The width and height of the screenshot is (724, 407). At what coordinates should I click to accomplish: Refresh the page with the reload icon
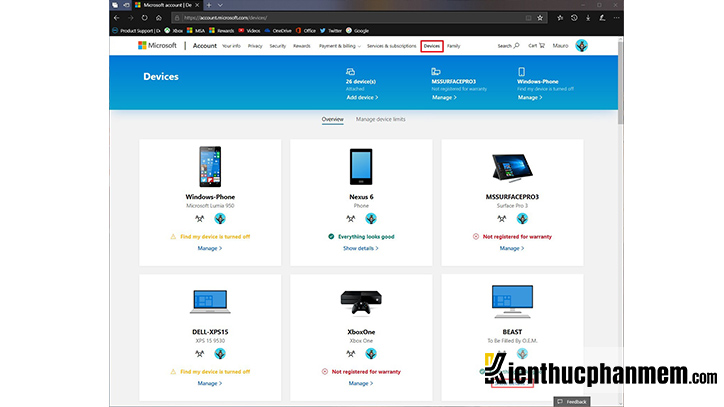145,18
